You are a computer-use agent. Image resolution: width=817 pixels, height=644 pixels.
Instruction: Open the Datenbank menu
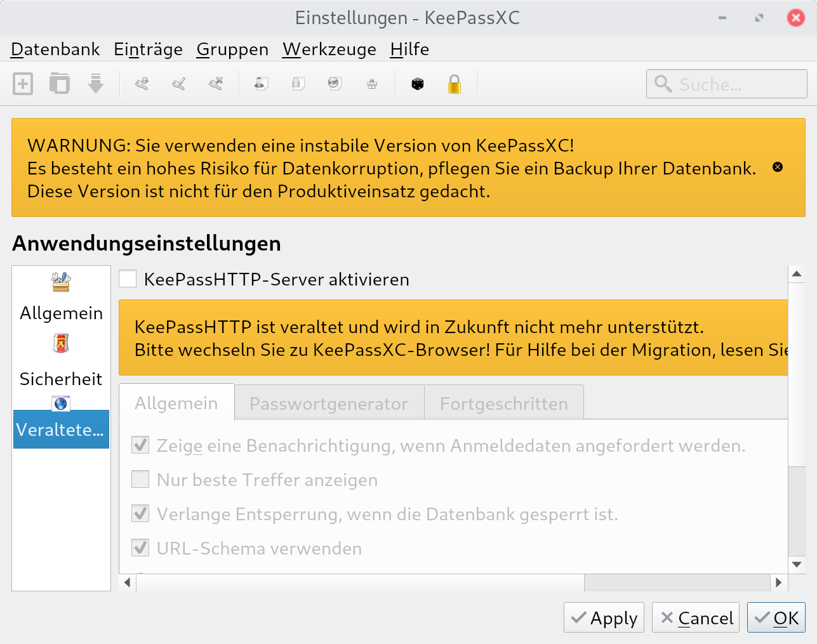coord(55,49)
